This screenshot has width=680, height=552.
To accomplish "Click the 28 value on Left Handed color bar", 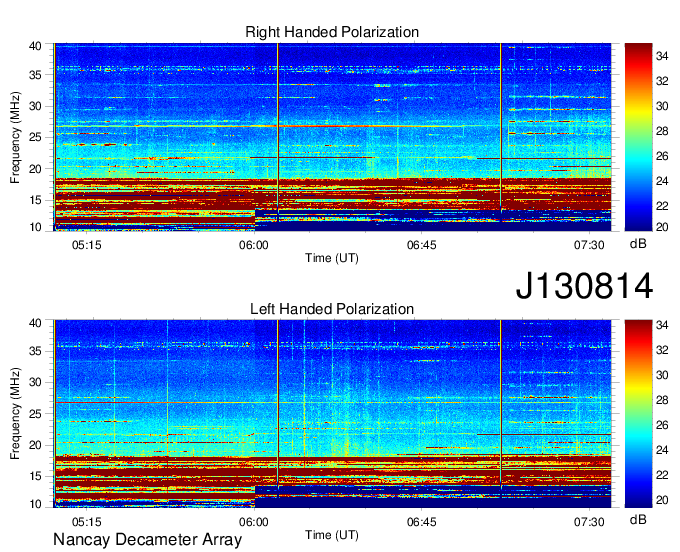I will click(662, 400).
